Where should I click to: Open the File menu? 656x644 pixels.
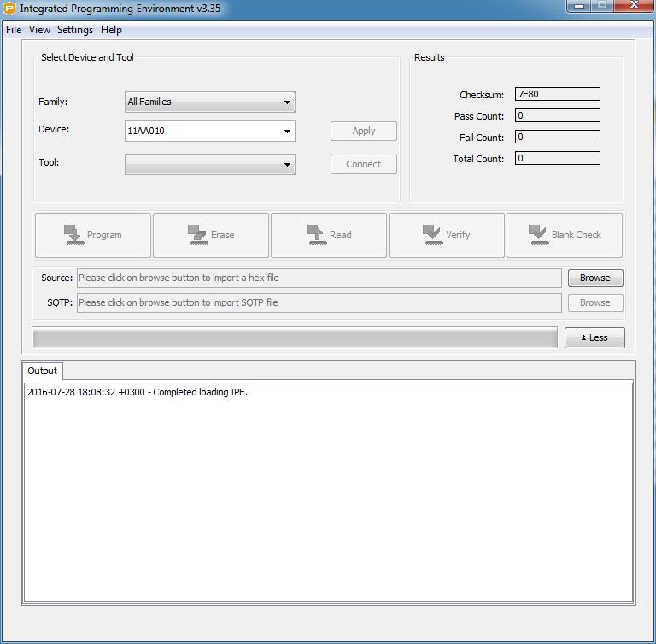[14, 30]
